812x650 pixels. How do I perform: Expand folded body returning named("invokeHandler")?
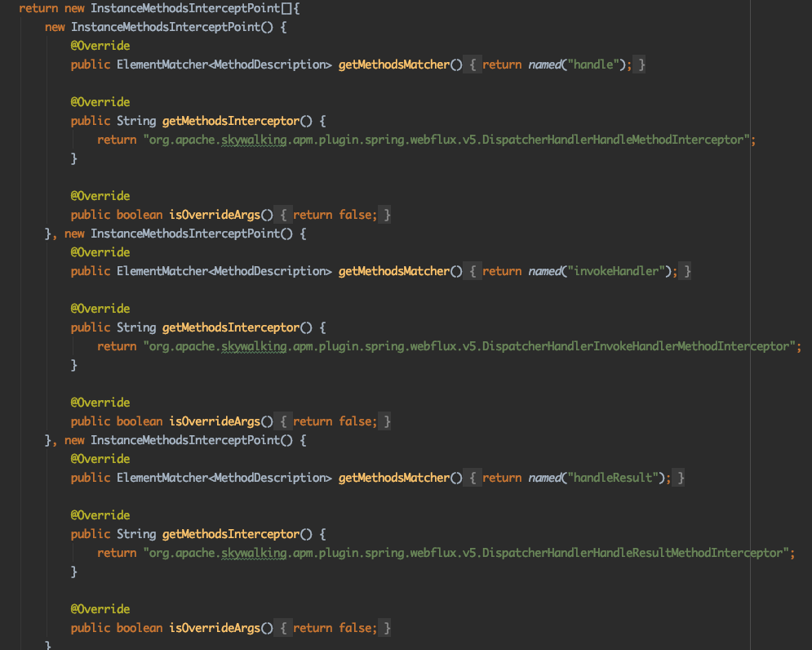[473, 271]
